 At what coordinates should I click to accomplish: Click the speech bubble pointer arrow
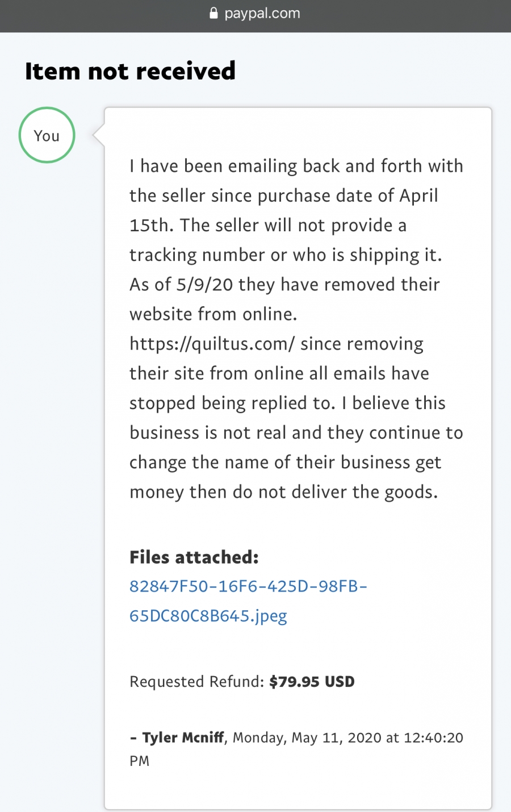99,135
